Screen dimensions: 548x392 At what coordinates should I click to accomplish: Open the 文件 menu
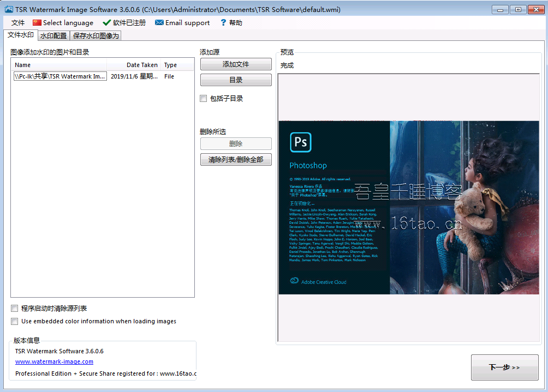pos(18,23)
